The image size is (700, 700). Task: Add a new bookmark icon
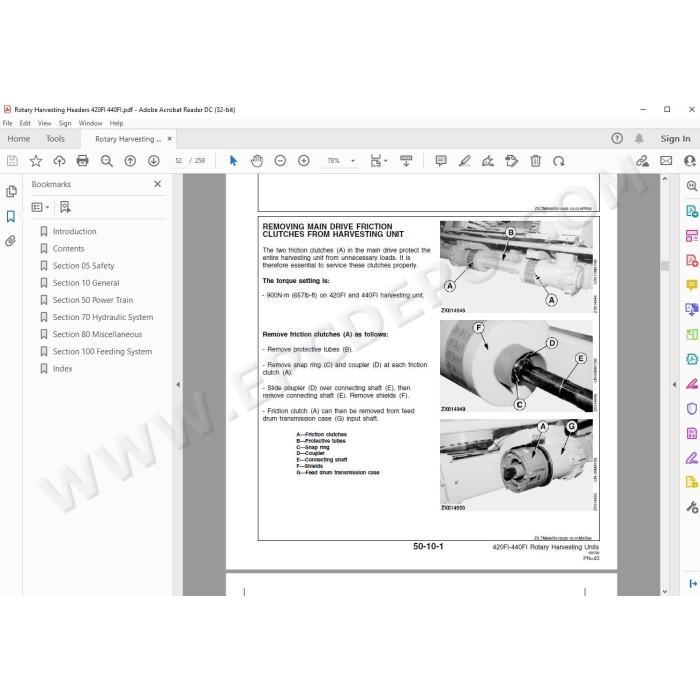65,207
